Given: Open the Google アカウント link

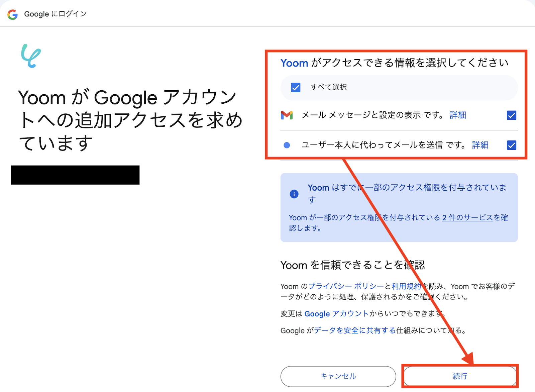Looking at the screenshot, I should pyautogui.click(x=336, y=314).
